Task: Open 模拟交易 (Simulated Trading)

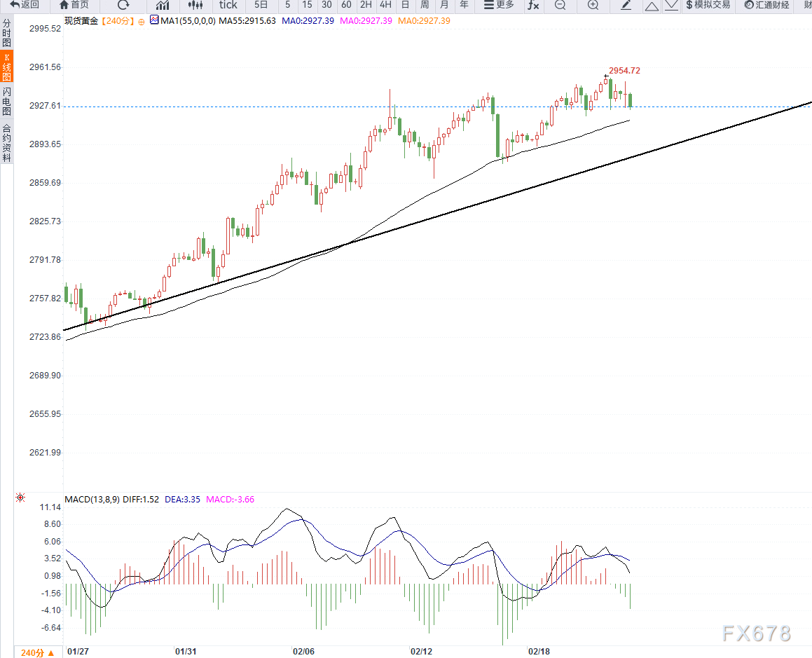Action: pyautogui.click(x=708, y=5)
